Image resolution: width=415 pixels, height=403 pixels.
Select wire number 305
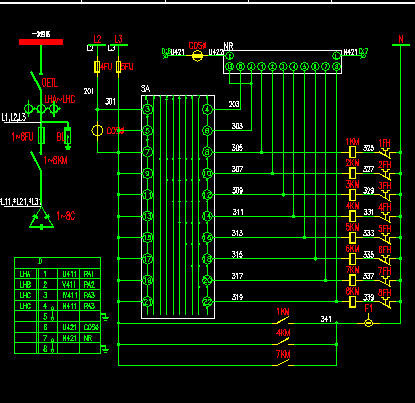237,147
